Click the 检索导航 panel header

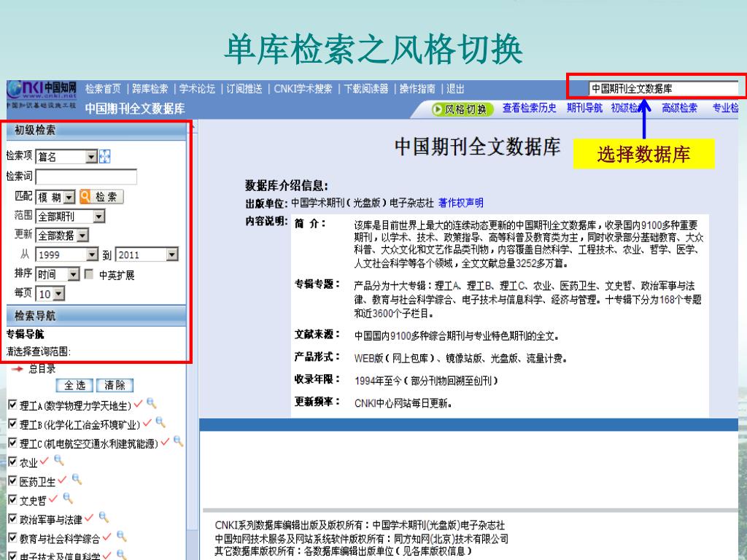click(x=97, y=316)
